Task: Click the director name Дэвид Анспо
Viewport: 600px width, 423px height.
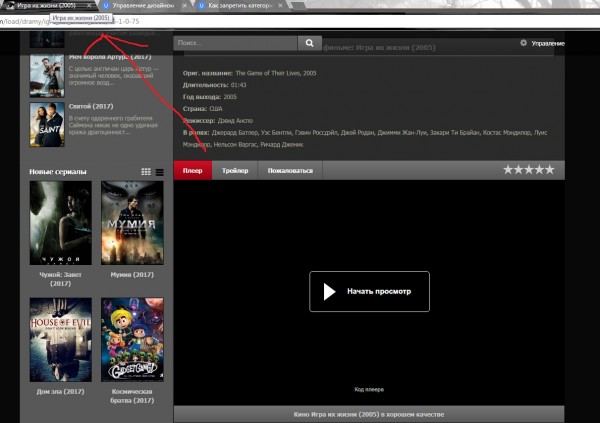Action: click(235, 121)
